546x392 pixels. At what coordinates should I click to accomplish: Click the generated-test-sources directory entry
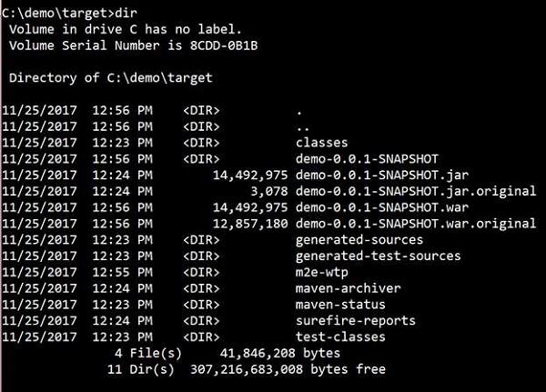click(x=379, y=256)
